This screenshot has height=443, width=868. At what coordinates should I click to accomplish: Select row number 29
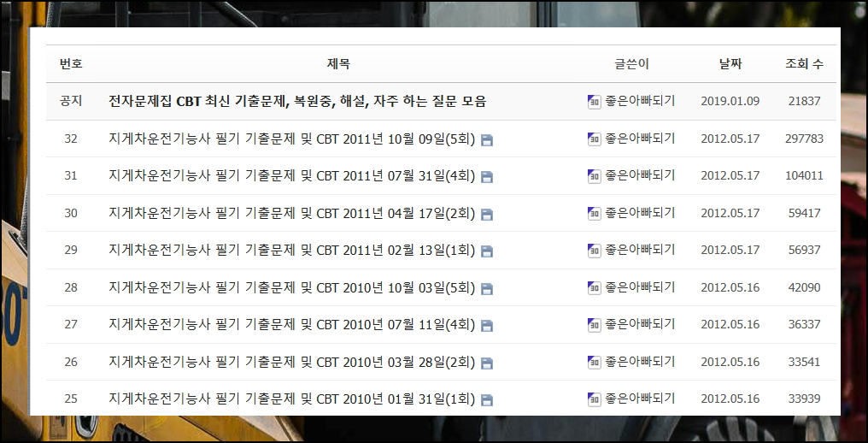click(71, 250)
